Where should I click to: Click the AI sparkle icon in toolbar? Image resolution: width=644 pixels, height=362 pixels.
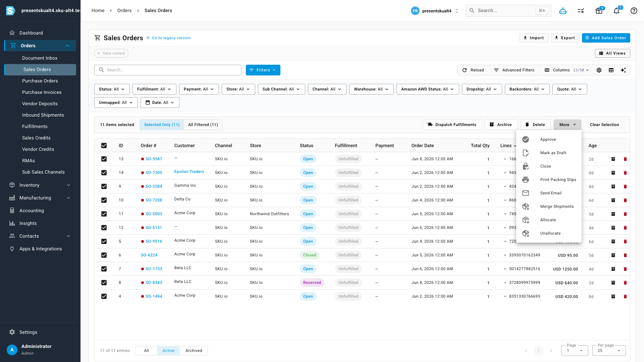tap(623, 70)
